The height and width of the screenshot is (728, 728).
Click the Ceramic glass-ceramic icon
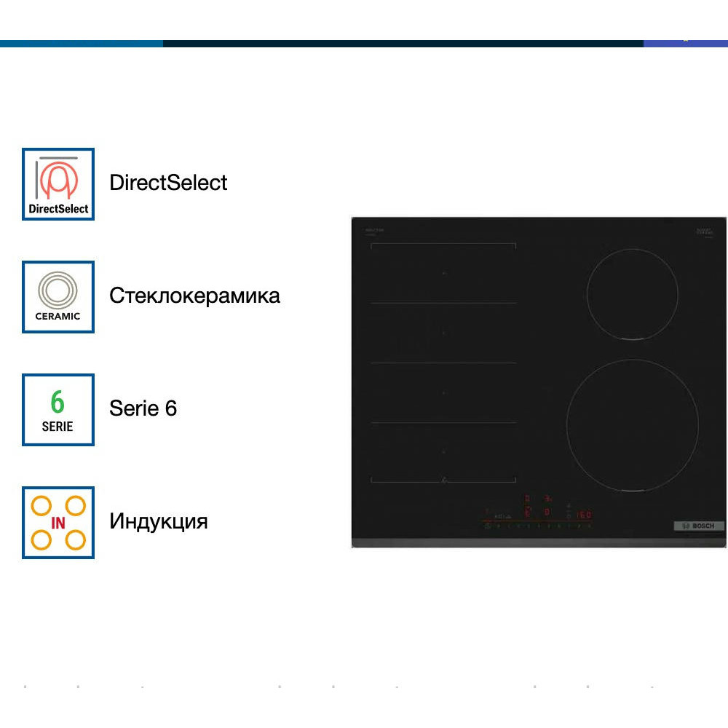coord(58,297)
